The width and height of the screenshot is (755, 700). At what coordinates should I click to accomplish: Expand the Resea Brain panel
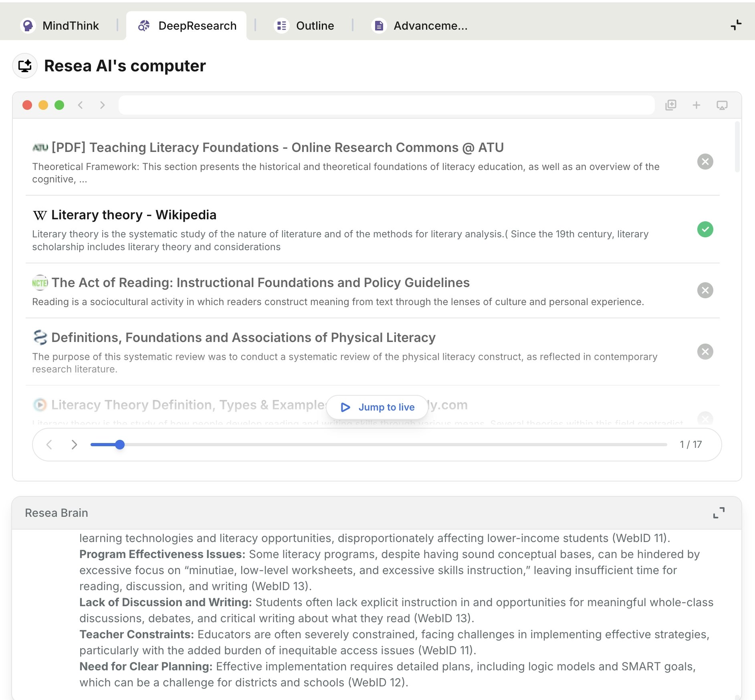719,513
